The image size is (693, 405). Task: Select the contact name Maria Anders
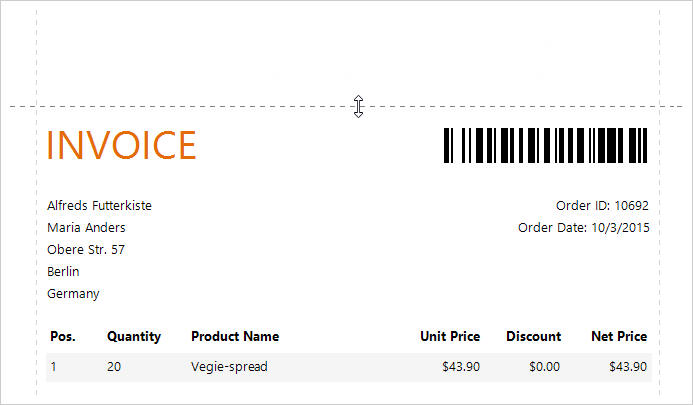(86, 228)
